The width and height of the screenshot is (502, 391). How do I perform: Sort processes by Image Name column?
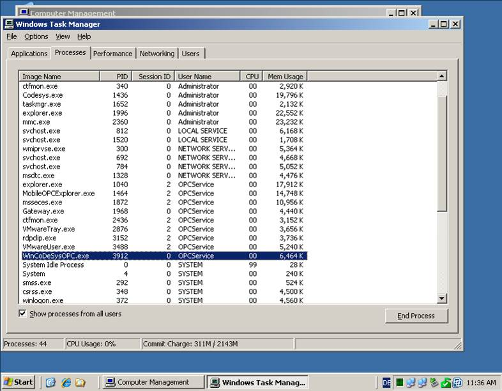(59, 76)
